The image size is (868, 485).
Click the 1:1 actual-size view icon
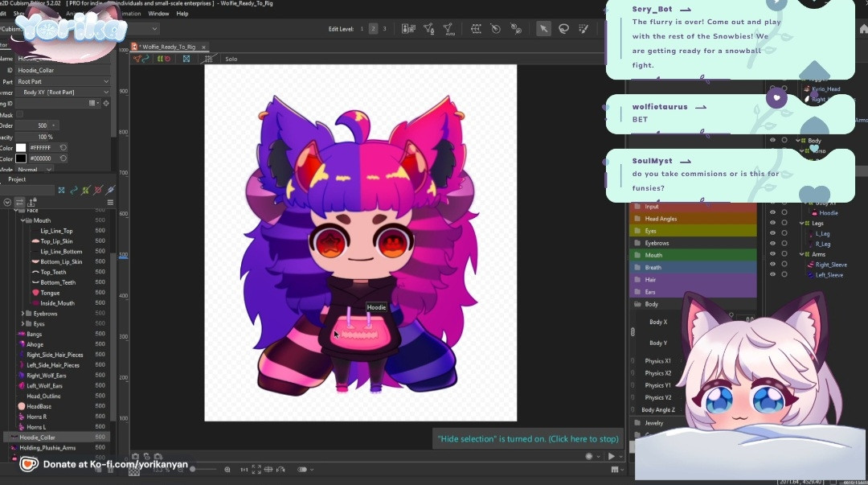coord(244,470)
